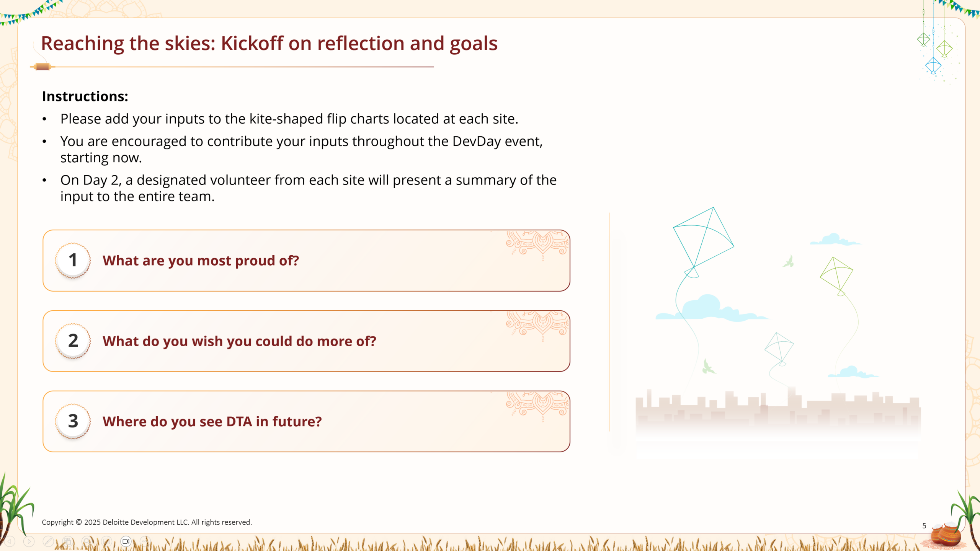Click the number 3 badge

click(x=73, y=421)
